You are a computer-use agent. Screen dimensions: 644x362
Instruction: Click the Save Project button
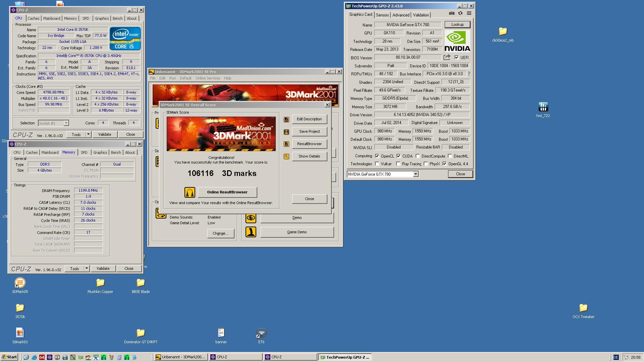309,132
